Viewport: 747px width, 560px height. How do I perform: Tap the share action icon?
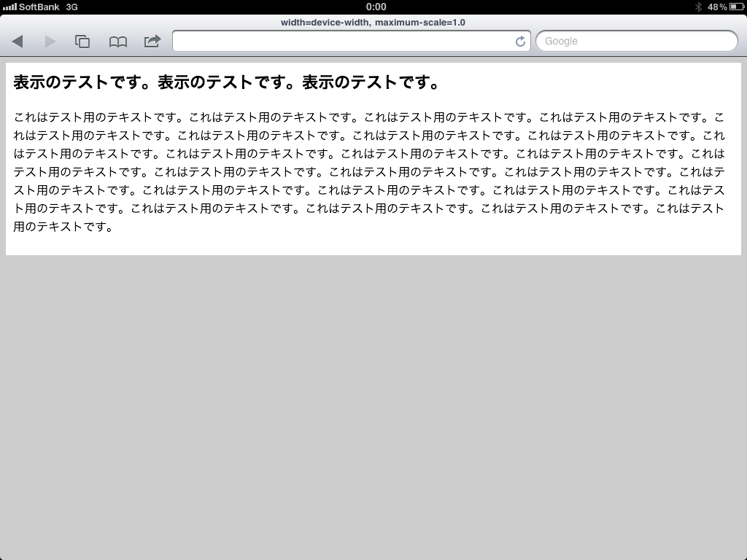coord(152,41)
